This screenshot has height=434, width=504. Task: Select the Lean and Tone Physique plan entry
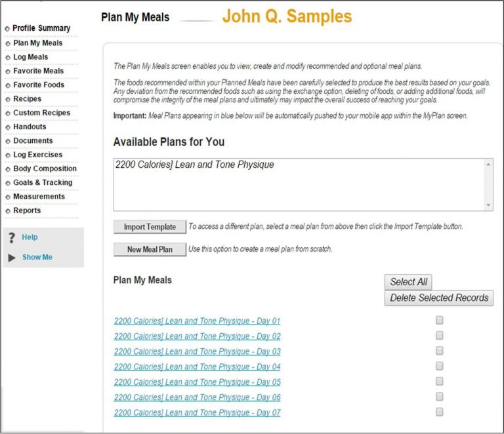click(x=194, y=165)
